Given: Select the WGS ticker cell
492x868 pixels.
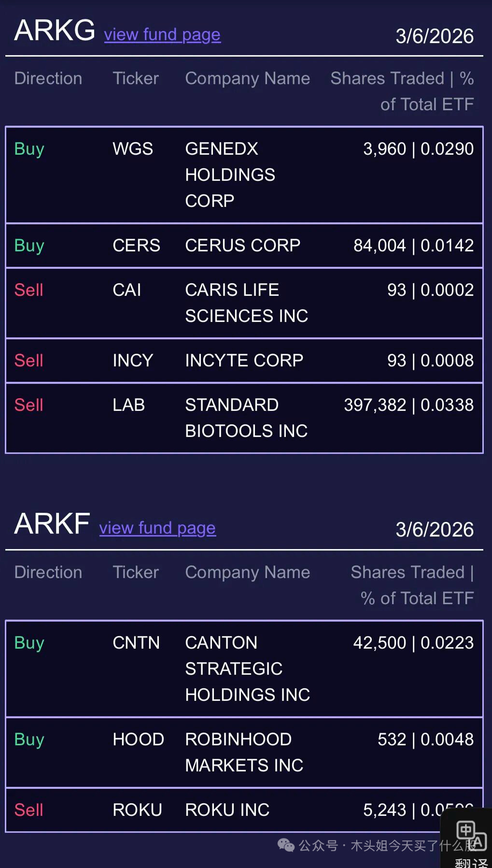Looking at the screenshot, I should [x=133, y=149].
